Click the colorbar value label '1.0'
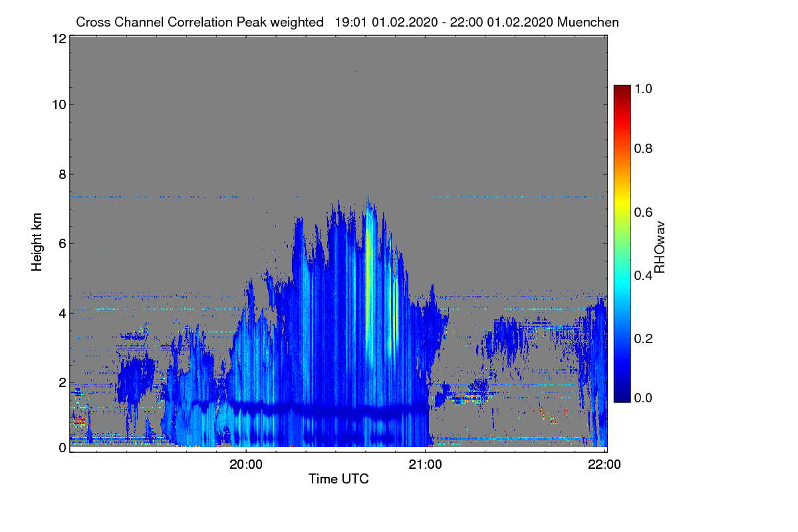Screen dimensions: 798x532 pos(642,88)
